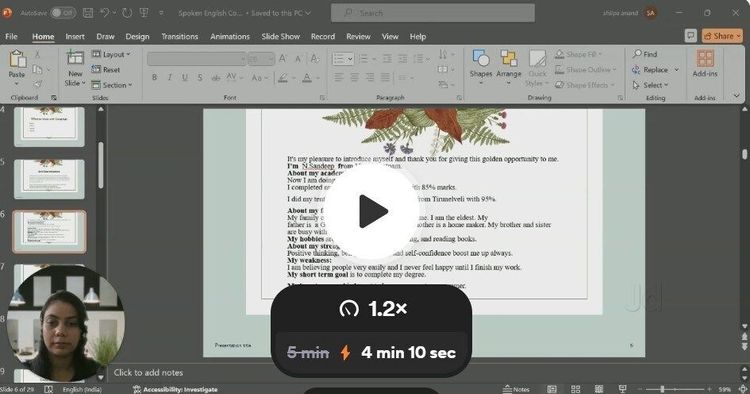Toggle the AutoSave switch

click(x=63, y=13)
